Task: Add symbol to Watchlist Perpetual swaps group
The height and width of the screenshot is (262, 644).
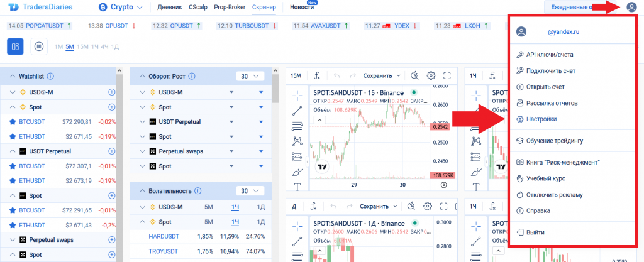Action: (x=111, y=240)
